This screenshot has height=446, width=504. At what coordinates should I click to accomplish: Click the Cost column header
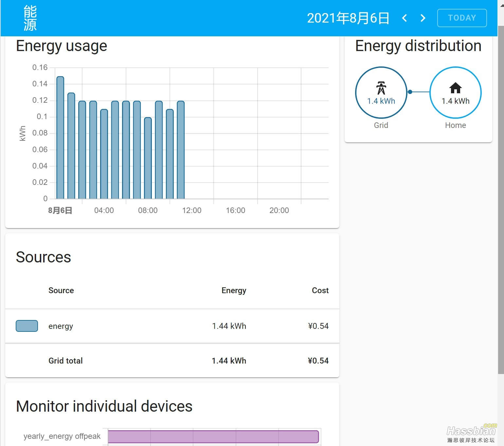point(320,290)
